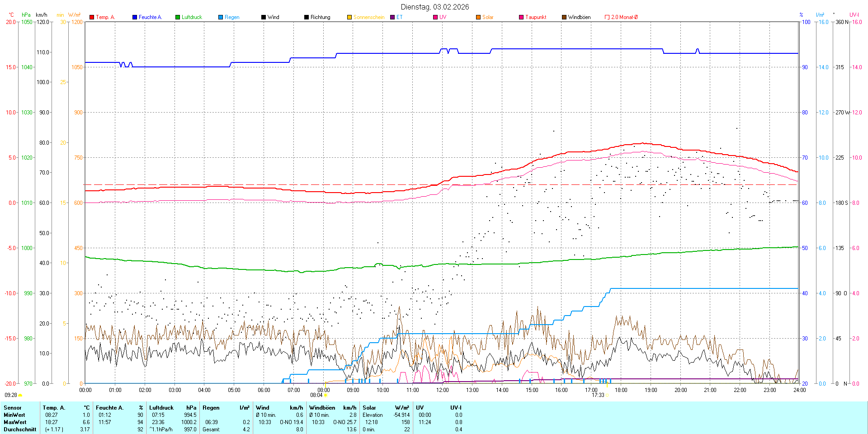Click the MinWert row label
This screenshot has width=868, height=434.
(14, 415)
